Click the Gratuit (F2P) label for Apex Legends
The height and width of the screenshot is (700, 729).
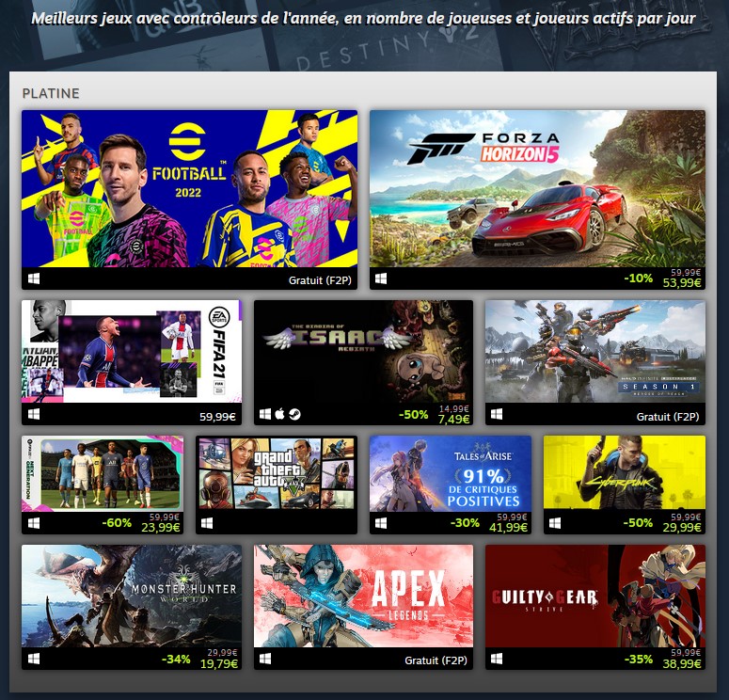coord(436,660)
